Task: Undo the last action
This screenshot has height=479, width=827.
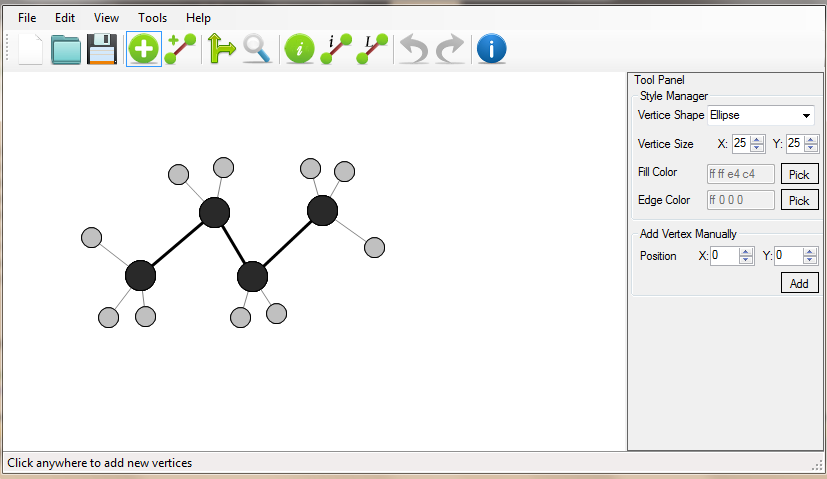Action: (414, 49)
